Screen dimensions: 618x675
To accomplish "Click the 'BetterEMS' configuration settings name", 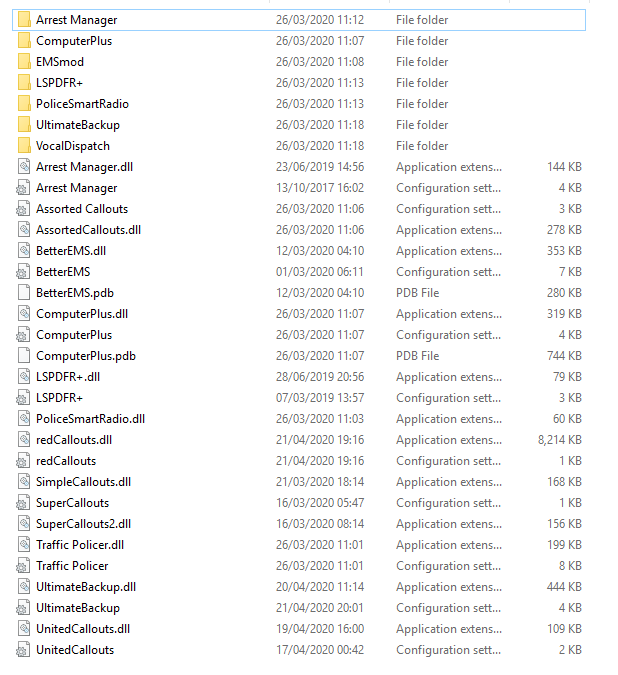I will pos(63,272).
